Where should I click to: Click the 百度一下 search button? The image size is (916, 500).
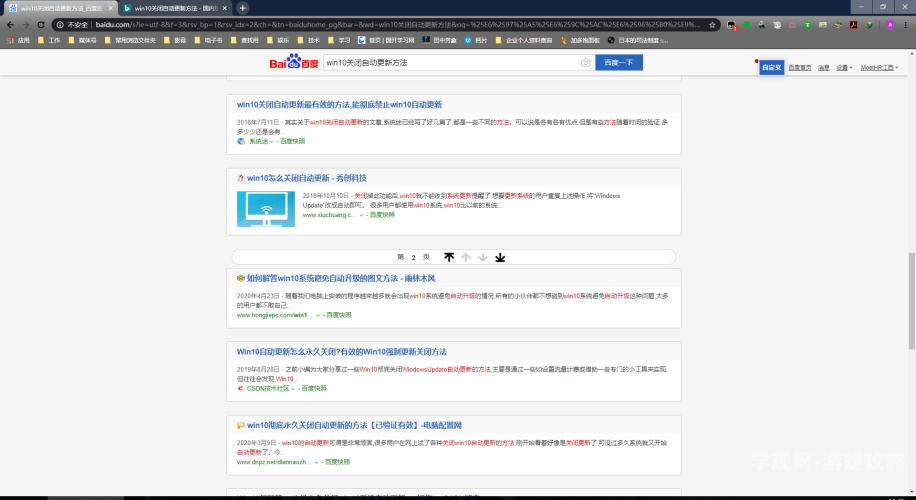click(619, 62)
